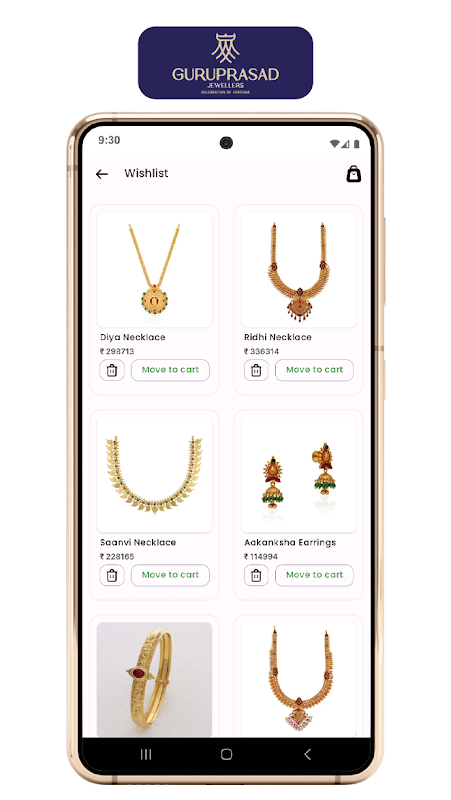Tap Android home navigation button
This screenshot has width=451, height=800.
click(227, 754)
